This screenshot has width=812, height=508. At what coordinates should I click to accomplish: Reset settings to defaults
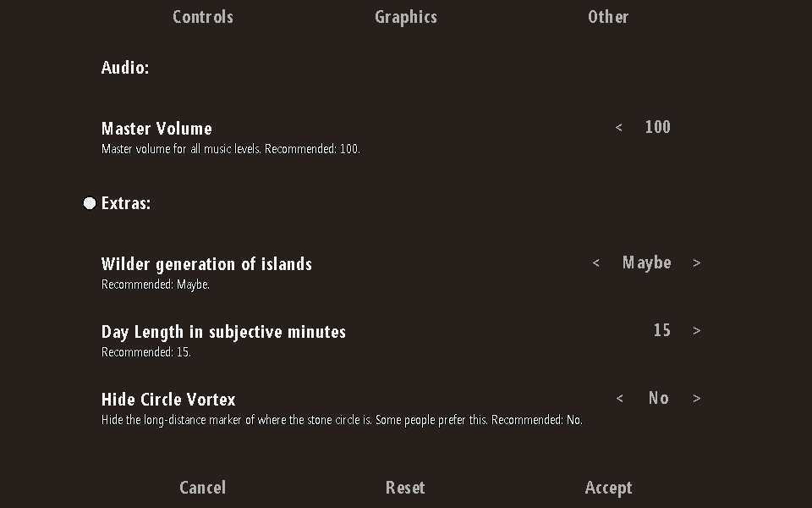tap(405, 488)
